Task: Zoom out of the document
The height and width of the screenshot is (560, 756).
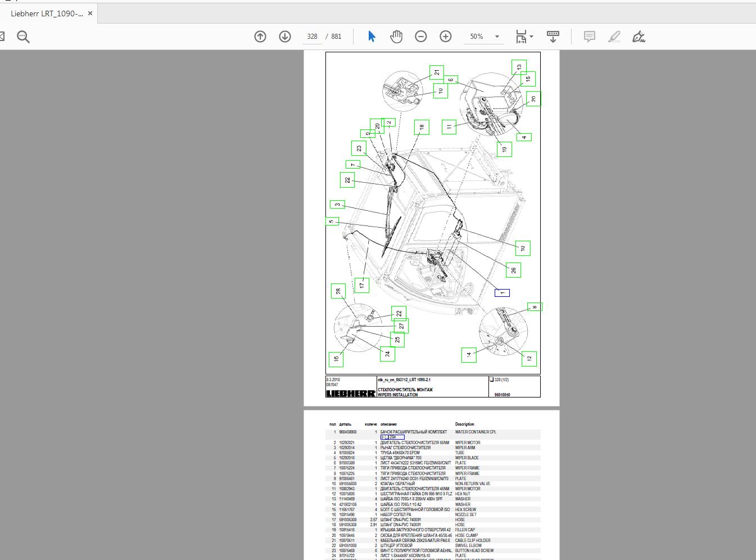Action: tap(420, 36)
